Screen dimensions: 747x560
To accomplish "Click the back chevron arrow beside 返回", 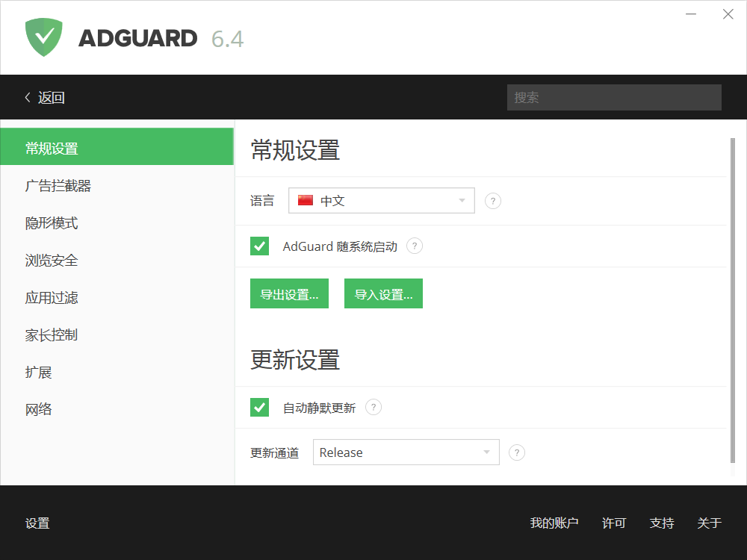I will coord(28,98).
